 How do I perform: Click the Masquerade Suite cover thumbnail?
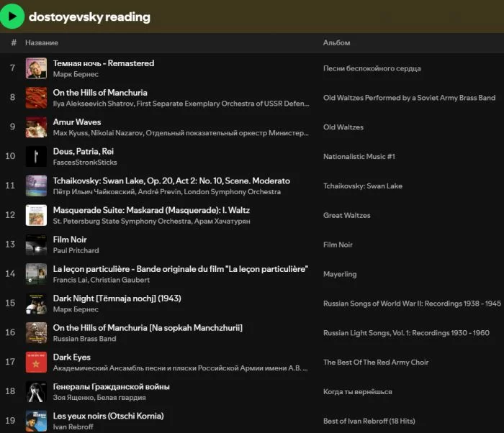coord(36,215)
